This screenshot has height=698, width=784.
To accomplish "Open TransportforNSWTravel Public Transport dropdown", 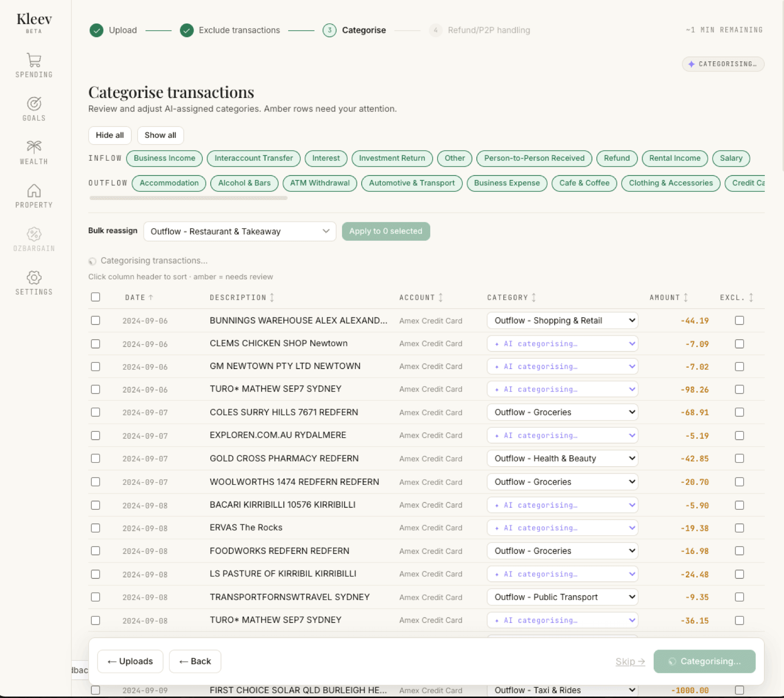I will [x=563, y=597].
